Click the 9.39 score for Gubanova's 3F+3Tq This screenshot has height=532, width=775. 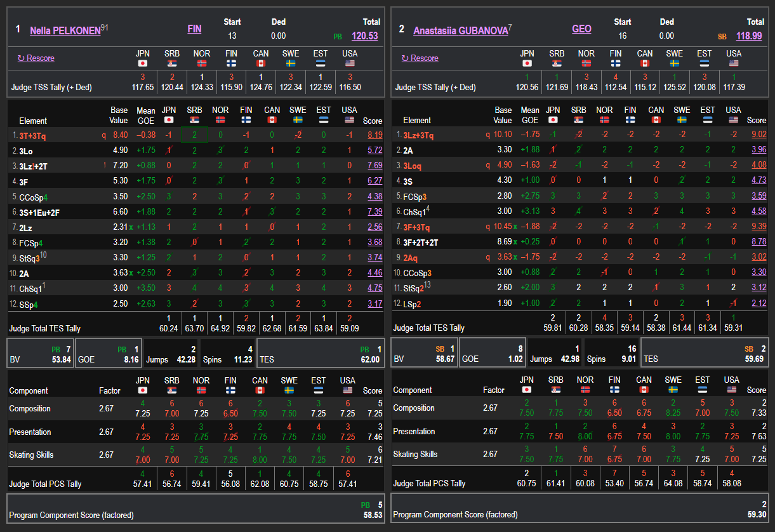[x=758, y=227]
